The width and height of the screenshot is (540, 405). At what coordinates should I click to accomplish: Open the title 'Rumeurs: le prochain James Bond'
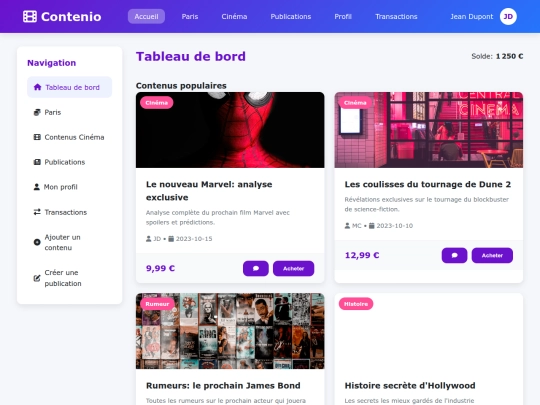pos(223,385)
